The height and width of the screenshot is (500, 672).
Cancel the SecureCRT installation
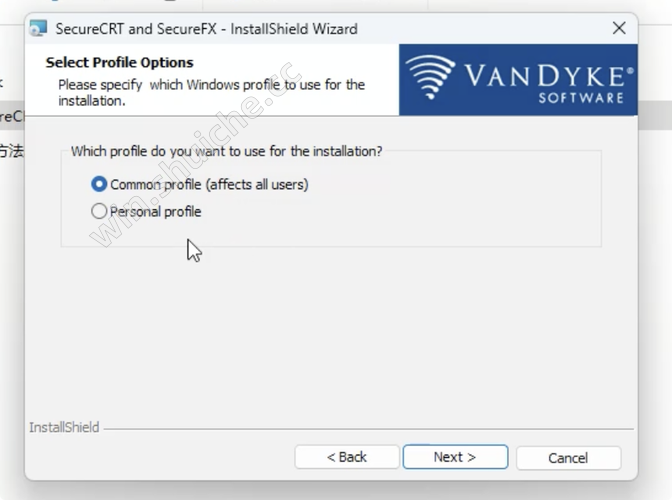point(568,458)
